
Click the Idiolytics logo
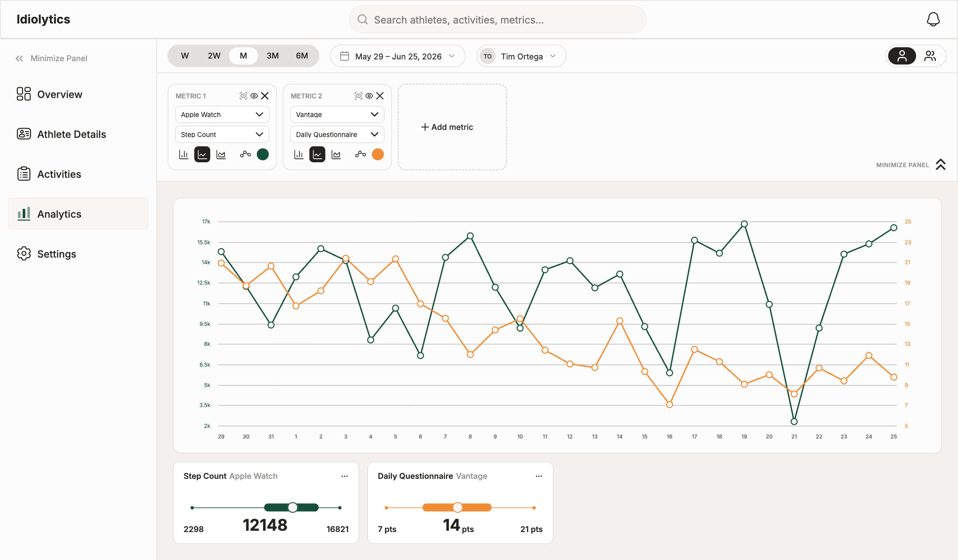point(43,20)
